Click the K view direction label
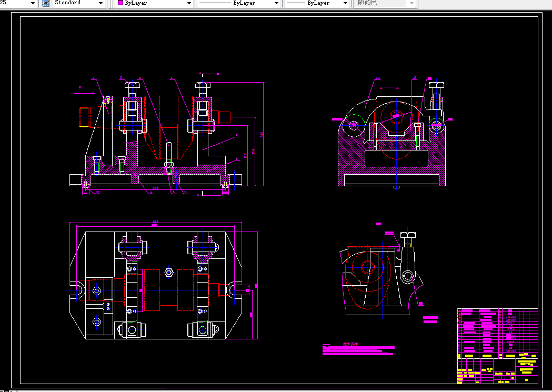 (x=81, y=87)
